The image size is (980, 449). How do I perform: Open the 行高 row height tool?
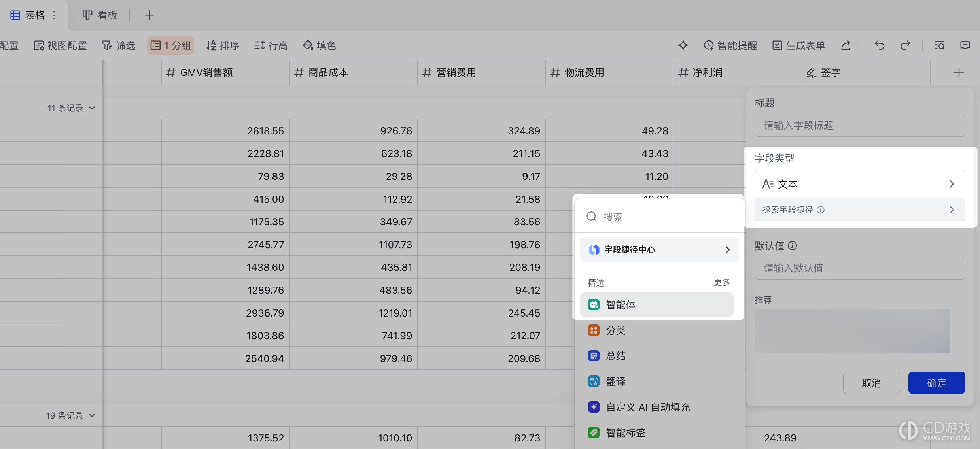[x=271, y=45]
